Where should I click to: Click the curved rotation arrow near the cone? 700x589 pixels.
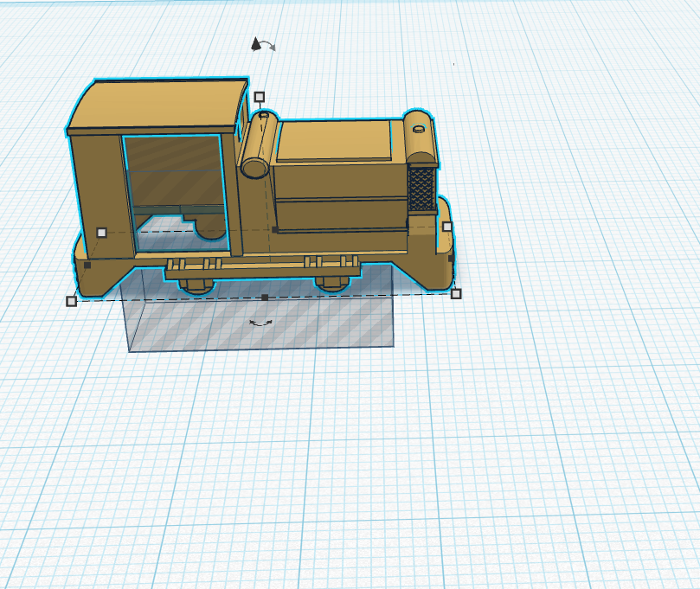tap(271, 45)
